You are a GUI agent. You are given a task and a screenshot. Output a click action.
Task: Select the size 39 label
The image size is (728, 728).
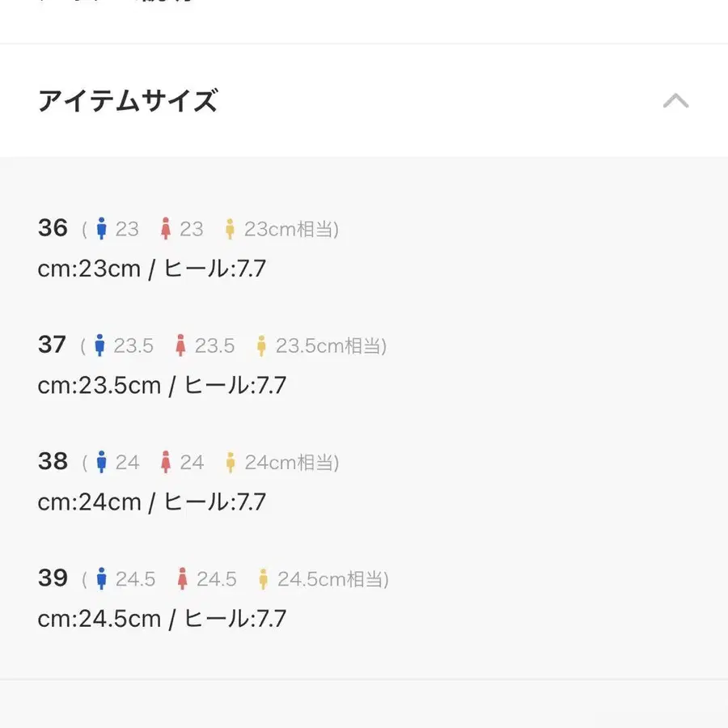(53, 578)
